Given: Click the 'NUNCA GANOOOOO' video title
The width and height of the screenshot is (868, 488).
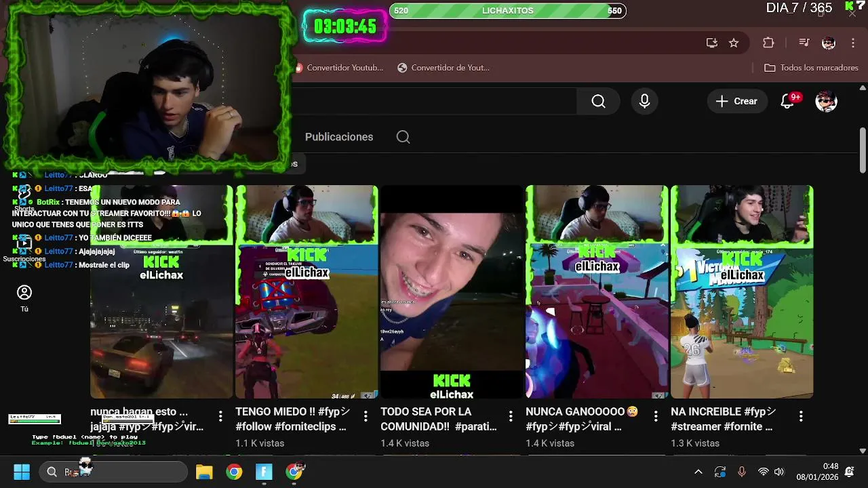Looking at the screenshot, I should point(582,419).
